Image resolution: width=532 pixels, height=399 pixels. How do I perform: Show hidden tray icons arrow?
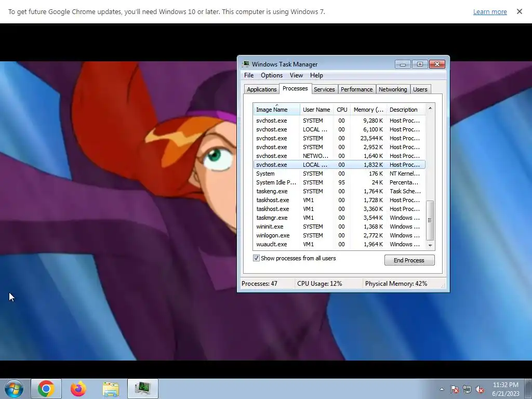pos(442,389)
